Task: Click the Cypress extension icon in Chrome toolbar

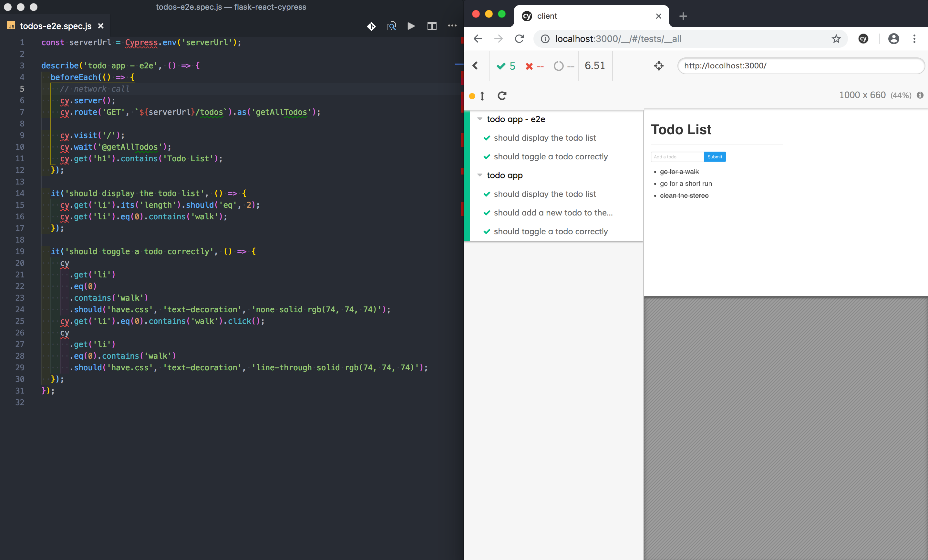Action: (x=863, y=39)
